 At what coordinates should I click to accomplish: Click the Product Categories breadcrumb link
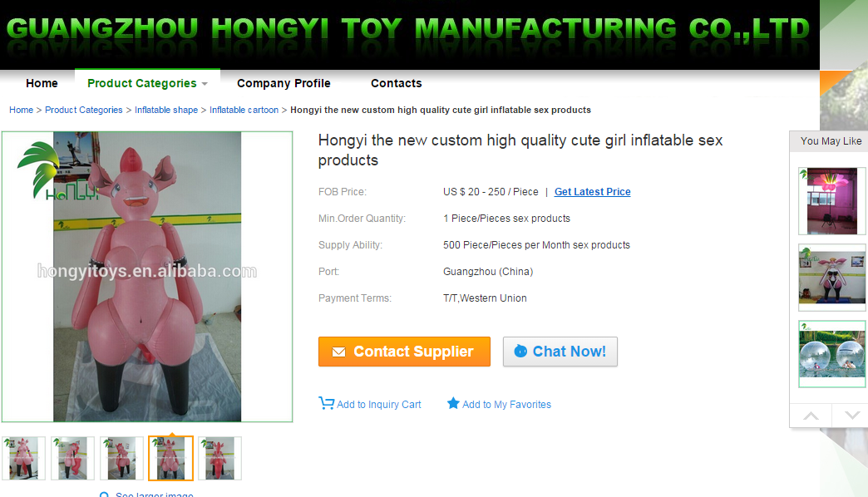coord(84,111)
